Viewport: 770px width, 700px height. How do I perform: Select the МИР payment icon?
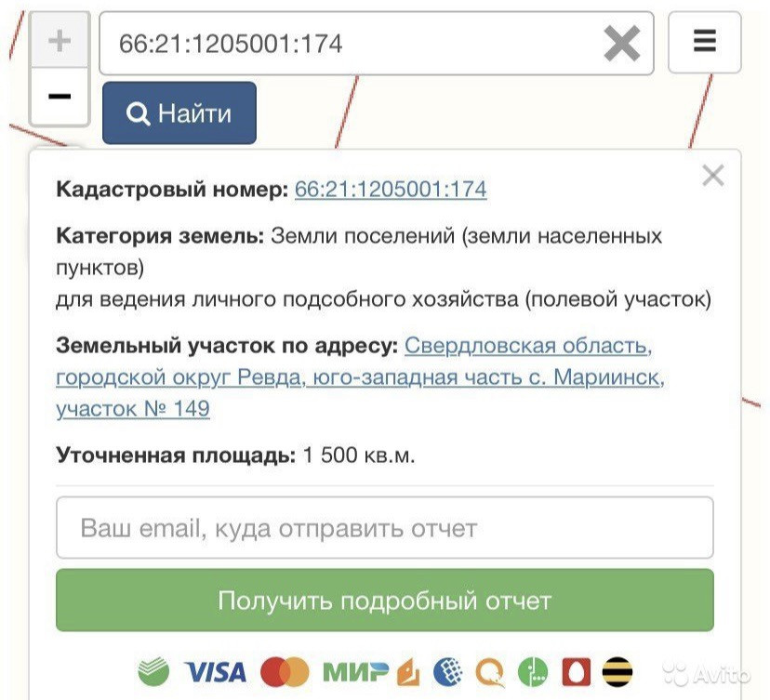point(355,672)
